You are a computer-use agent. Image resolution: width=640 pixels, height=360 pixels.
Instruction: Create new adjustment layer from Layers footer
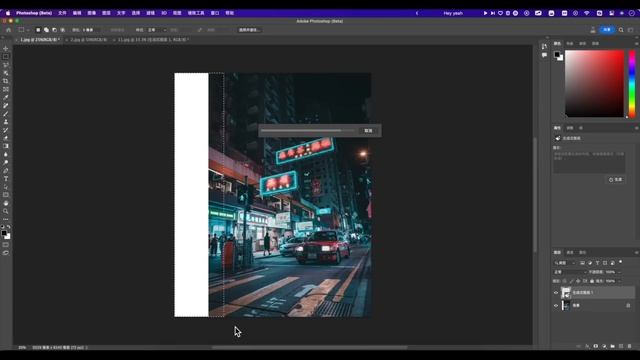click(x=604, y=346)
